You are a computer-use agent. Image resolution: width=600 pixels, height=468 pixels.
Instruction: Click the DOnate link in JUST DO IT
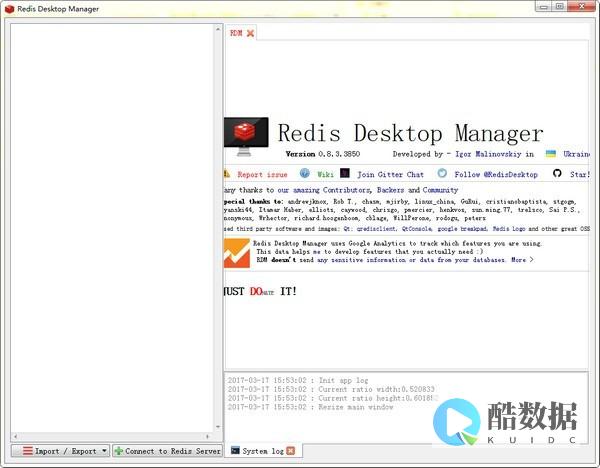pos(262,292)
